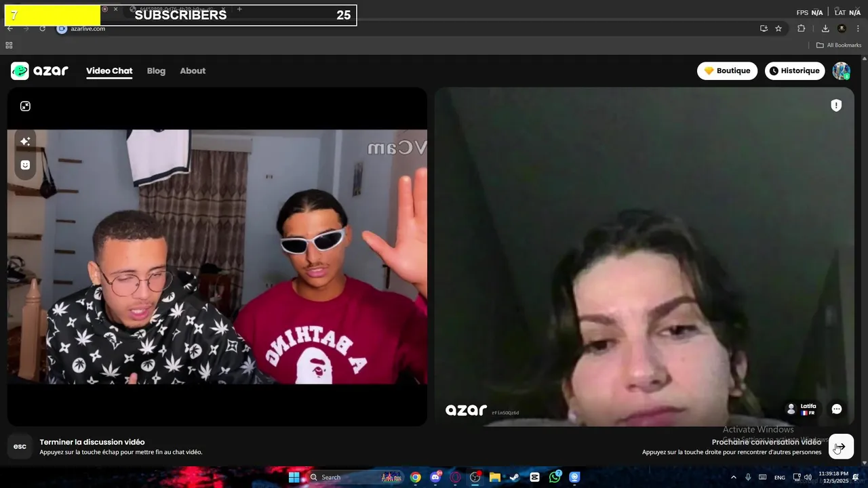Click your own webcam video feed
868x488 pixels.
click(217, 257)
